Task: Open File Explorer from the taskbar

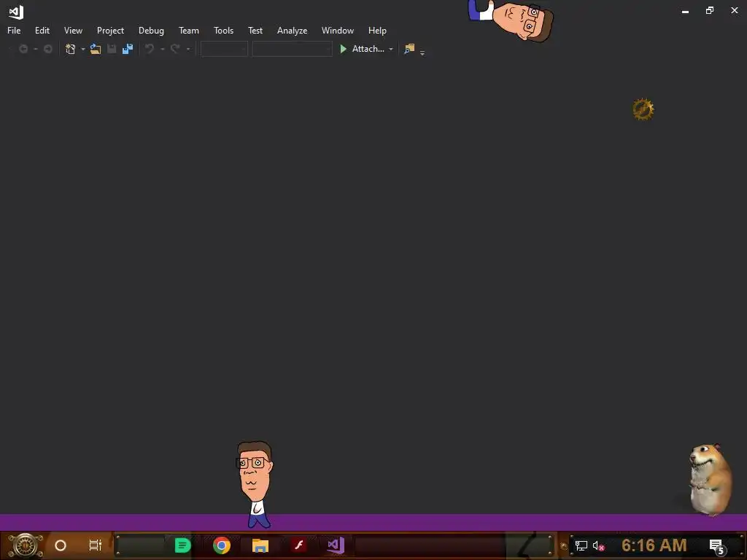Action: 260,545
